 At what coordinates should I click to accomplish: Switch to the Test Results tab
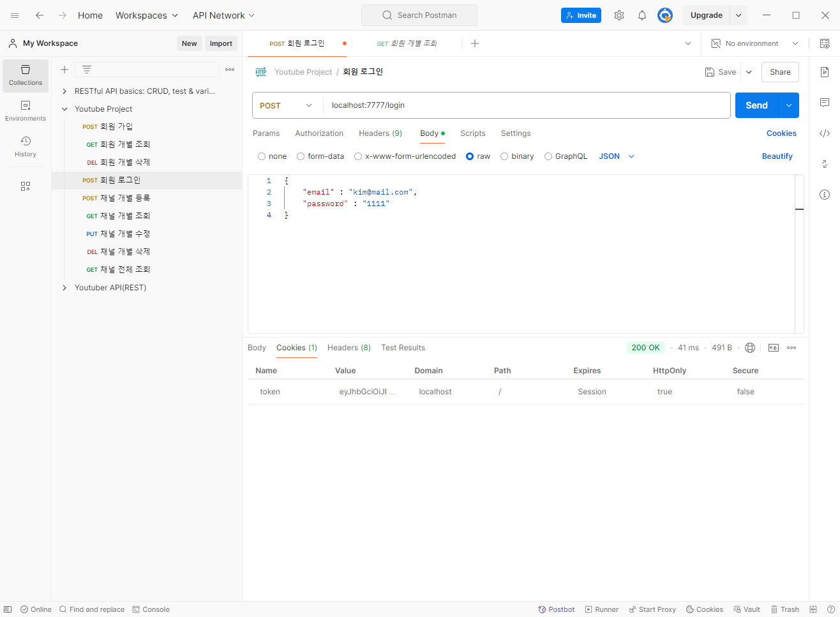[403, 348]
